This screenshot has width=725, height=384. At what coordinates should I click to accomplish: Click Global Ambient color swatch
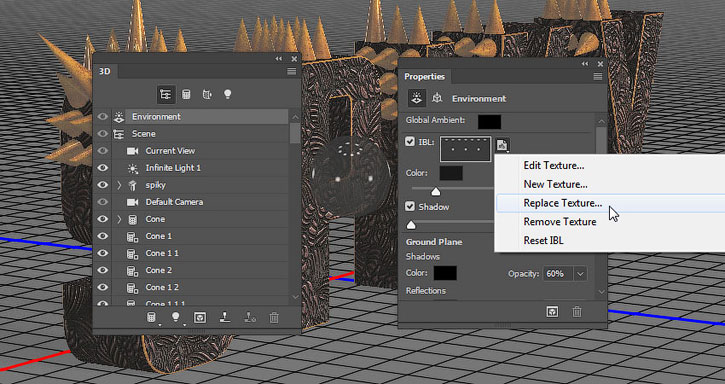489,122
